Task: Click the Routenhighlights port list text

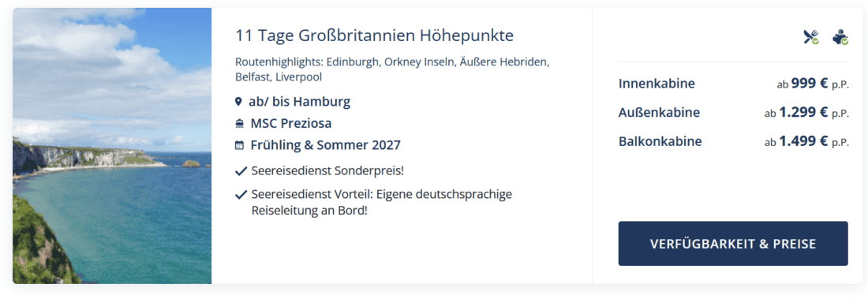Action: click(x=392, y=69)
